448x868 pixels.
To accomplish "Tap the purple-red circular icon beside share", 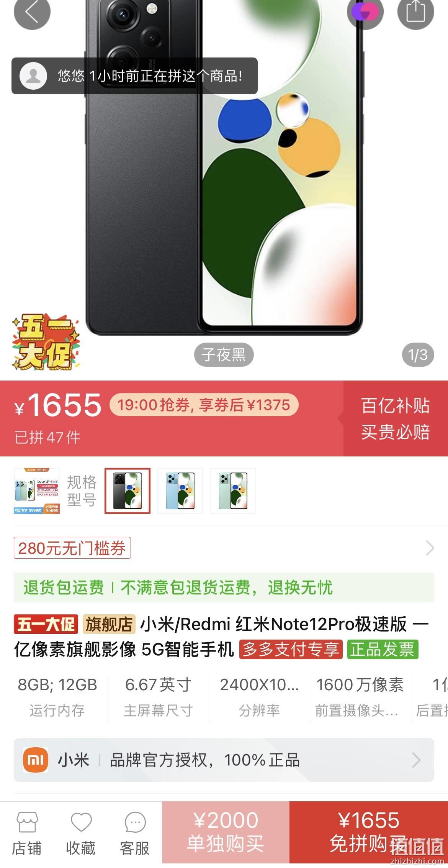I will click(x=365, y=11).
